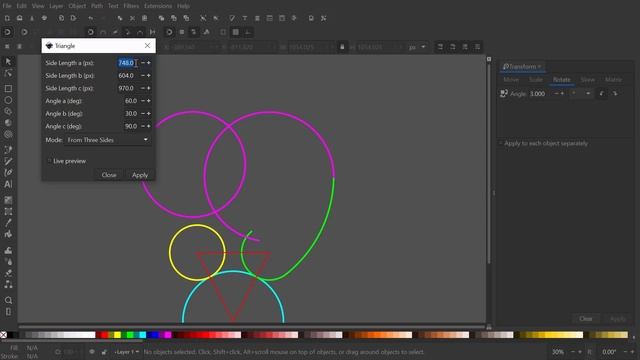The height and width of the screenshot is (360, 640).
Task: Decrease Angle a with minus
Action: point(143,101)
